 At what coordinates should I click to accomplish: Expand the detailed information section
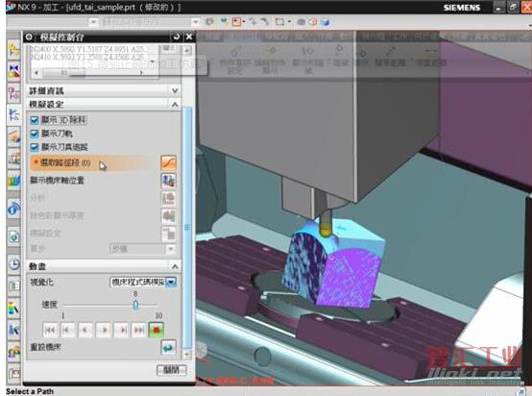104,90
